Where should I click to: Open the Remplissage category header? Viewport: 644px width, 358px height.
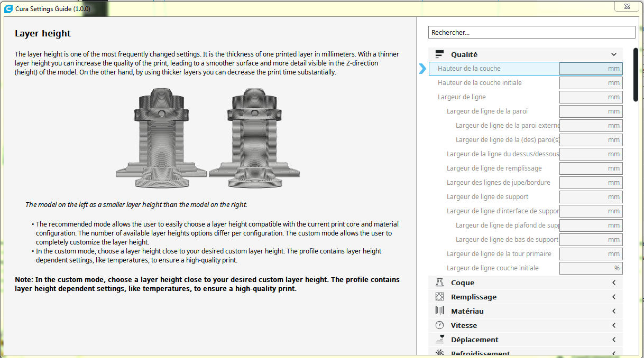526,297
